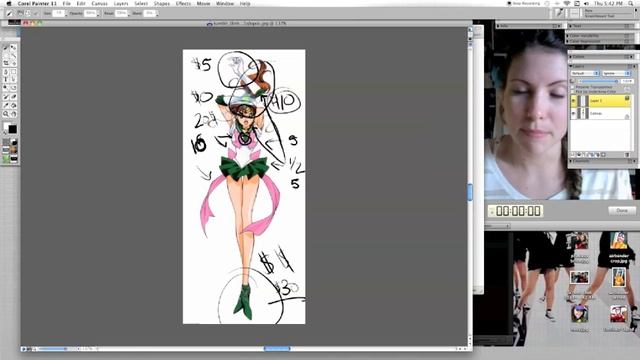Select the Rectangular Shape tool
This screenshot has height=360, width=640.
13,71
